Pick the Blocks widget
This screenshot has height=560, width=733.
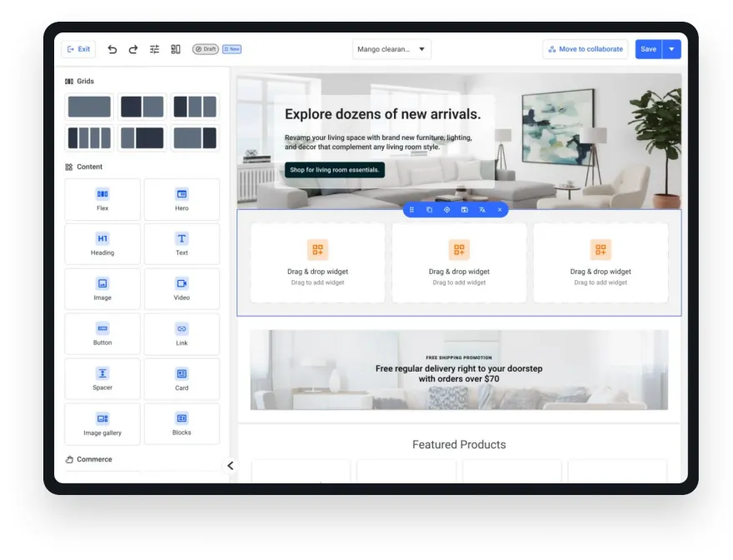click(182, 424)
